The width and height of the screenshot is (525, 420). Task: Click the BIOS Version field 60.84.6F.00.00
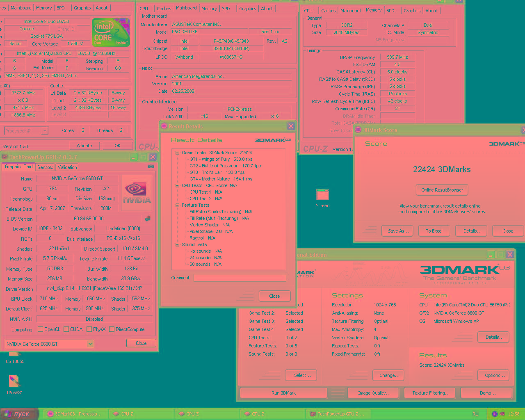pos(89,219)
